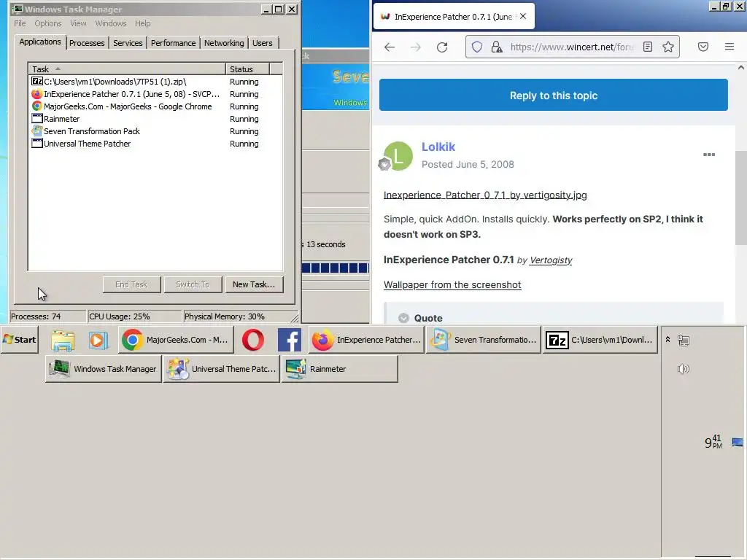Image resolution: width=747 pixels, height=560 pixels.
Task: Switch to the Processes tab
Action: tap(87, 43)
